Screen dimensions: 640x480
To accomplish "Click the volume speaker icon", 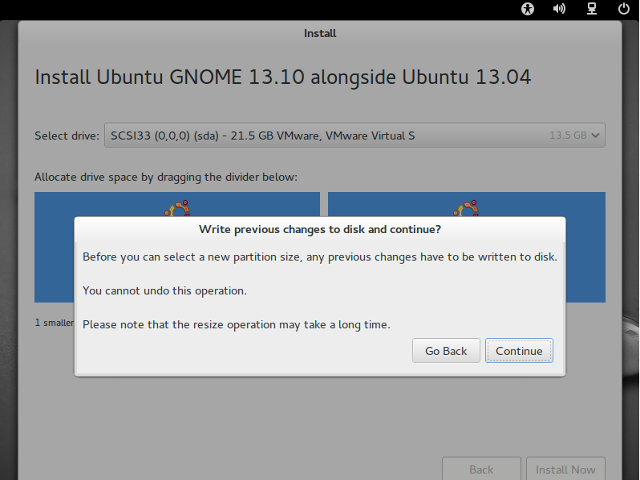I will pos(558,9).
